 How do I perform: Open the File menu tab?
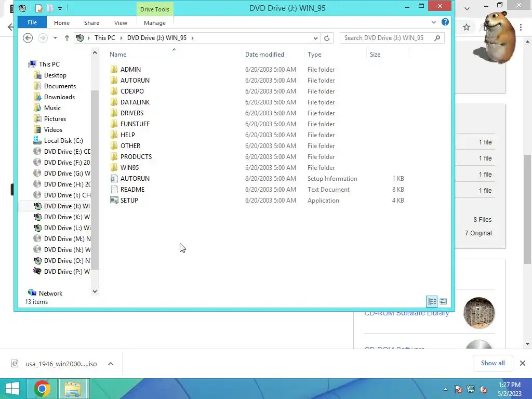(32, 22)
